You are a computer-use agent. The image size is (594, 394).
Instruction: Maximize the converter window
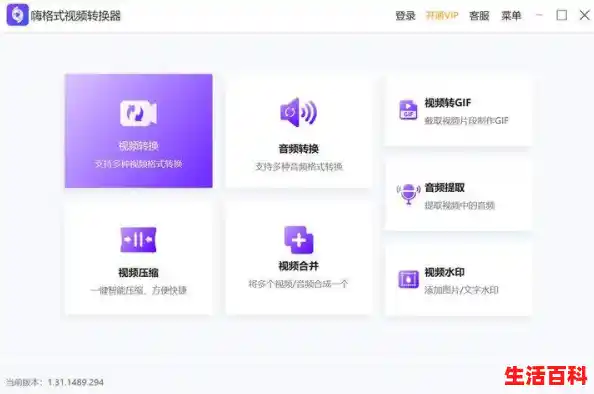pos(562,15)
